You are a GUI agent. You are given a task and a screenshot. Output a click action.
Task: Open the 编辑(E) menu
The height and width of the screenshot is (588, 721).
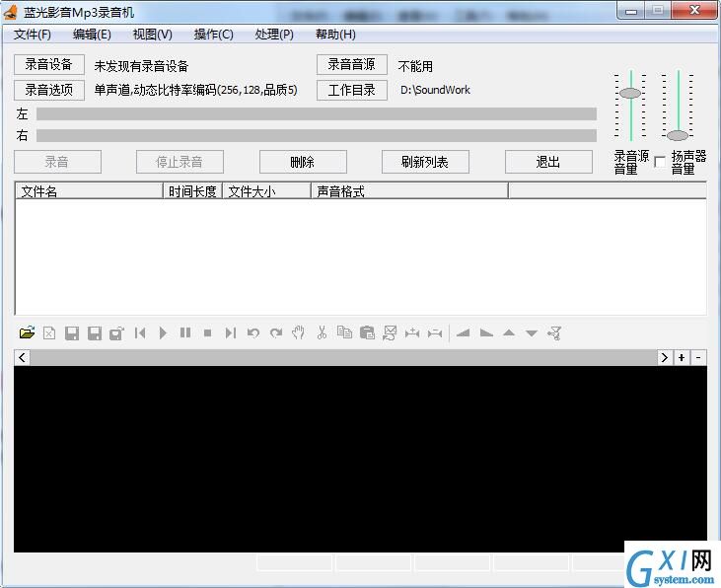point(92,35)
